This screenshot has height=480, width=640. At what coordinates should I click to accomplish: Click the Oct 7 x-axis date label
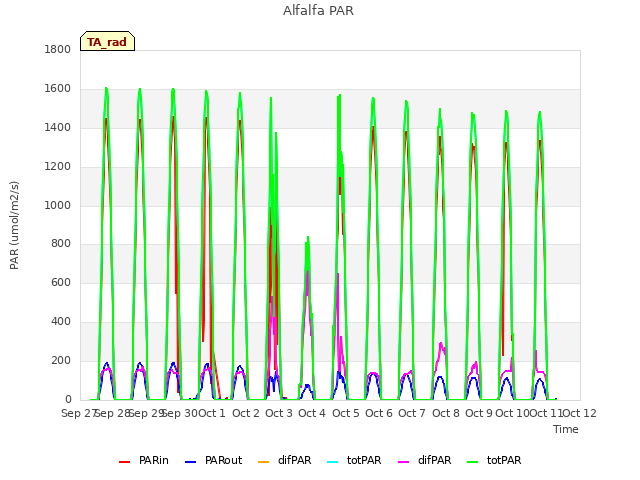412,413
